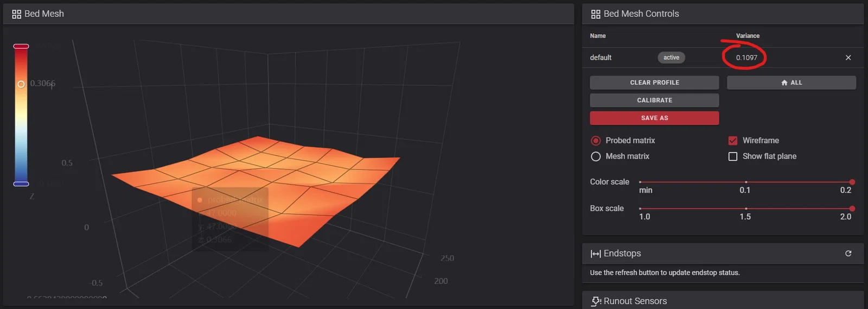Delete the default mesh profile with X
The width and height of the screenshot is (868, 309).
pyautogui.click(x=848, y=58)
